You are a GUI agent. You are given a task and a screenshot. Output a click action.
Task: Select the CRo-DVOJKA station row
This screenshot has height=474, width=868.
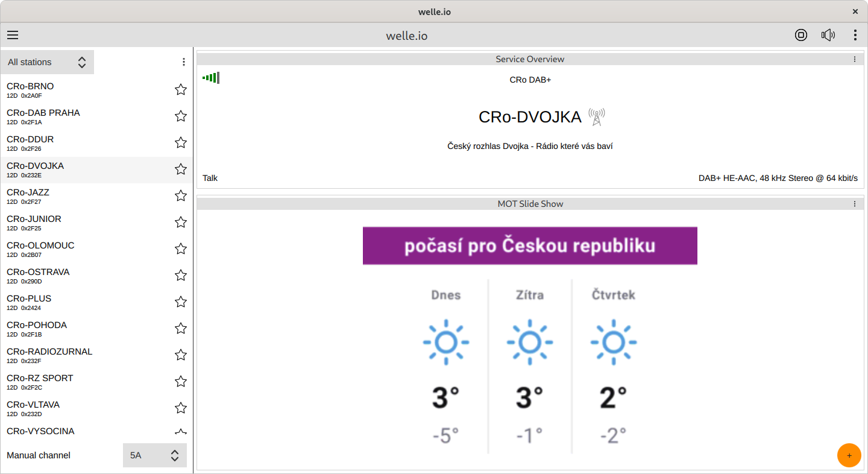[96, 170]
